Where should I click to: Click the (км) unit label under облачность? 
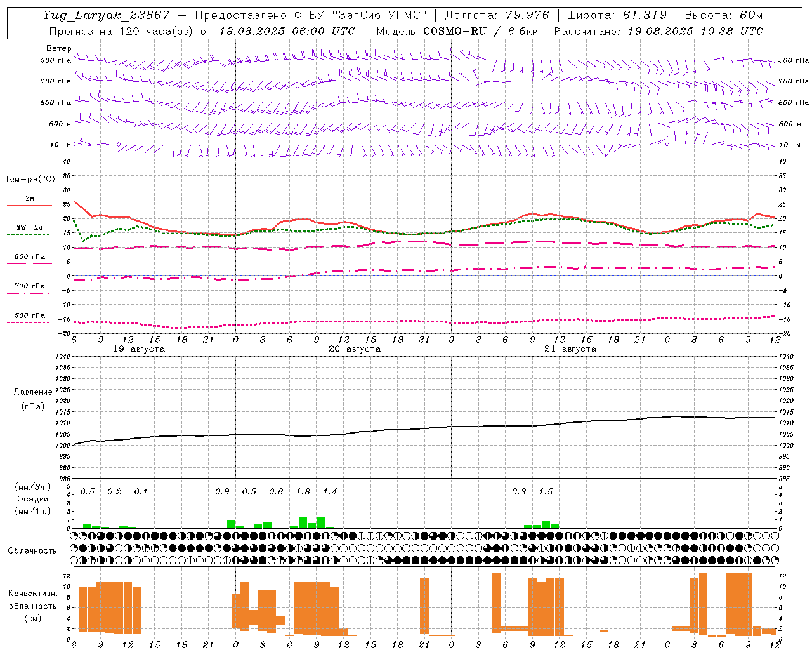33,618
